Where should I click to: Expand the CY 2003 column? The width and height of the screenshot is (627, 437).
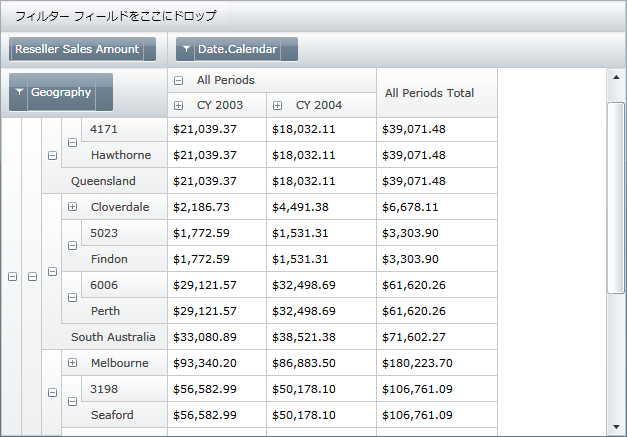[x=179, y=105]
